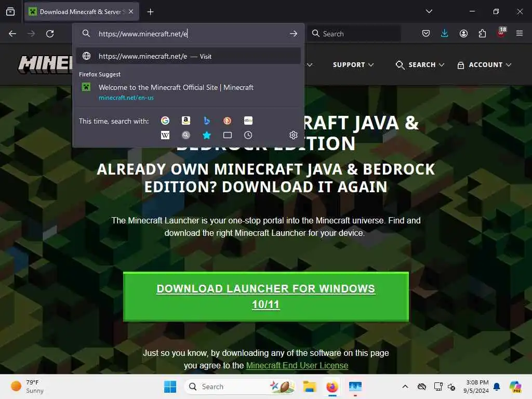
Task: Reload the current page
Action: [x=50, y=34]
